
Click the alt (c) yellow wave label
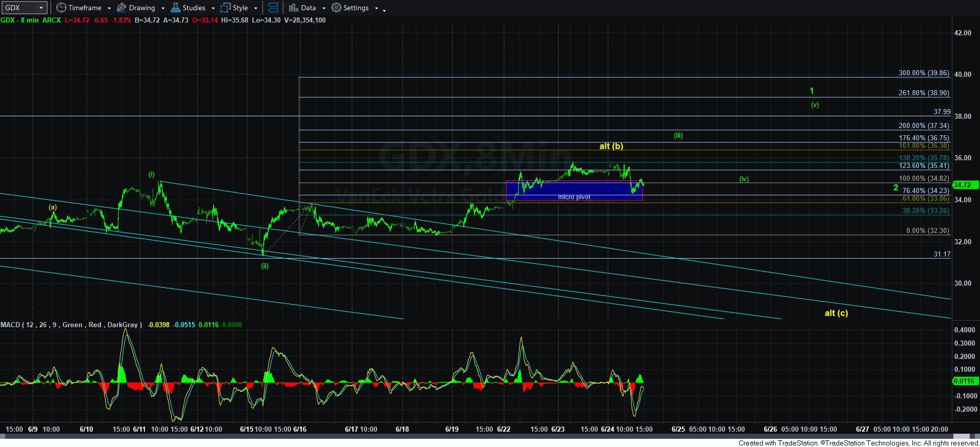coord(836,313)
